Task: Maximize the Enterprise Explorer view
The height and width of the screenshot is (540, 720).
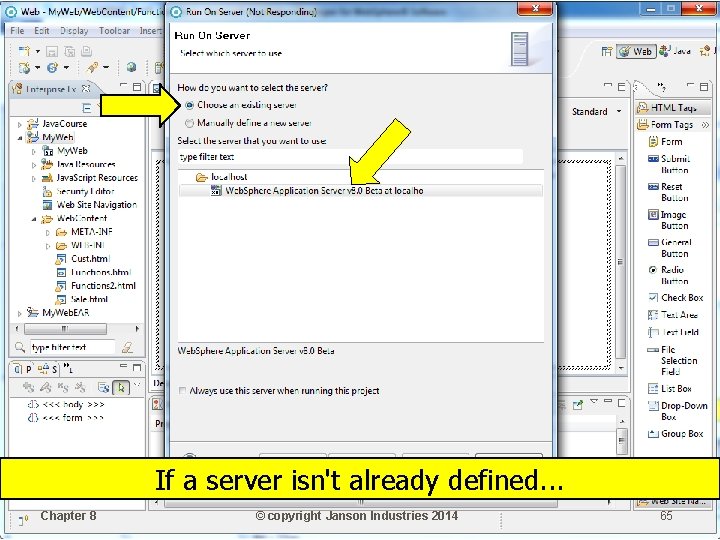Action: coord(137,86)
